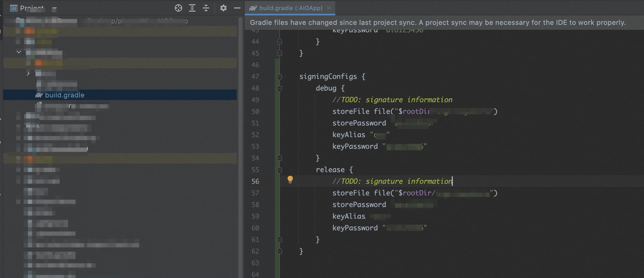The image size is (644, 278).
Task: Click line number 56 in the gutter
Action: click(x=255, y=181)
